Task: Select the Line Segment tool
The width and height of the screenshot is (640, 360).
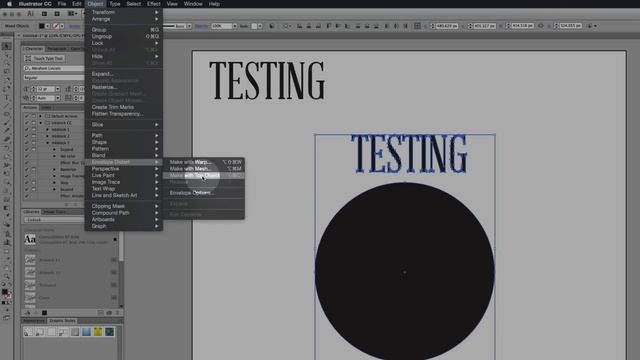Action: (x=7, y=106)
